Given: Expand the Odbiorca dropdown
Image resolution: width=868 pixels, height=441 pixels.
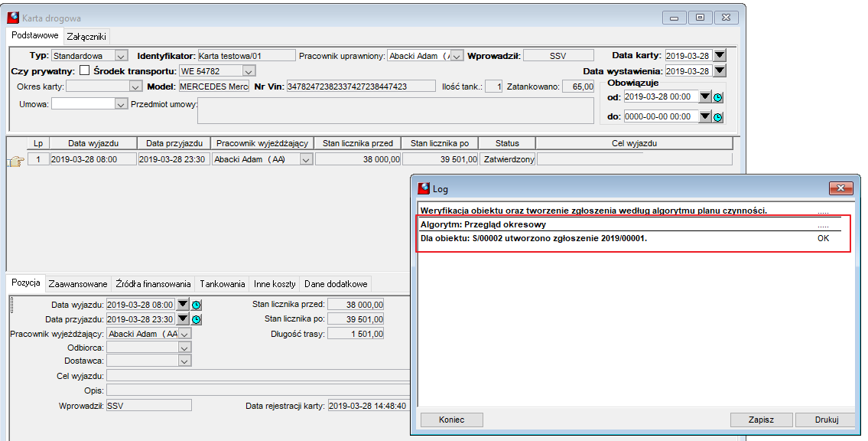Looking at the screenshot, I should click(185, 348).
